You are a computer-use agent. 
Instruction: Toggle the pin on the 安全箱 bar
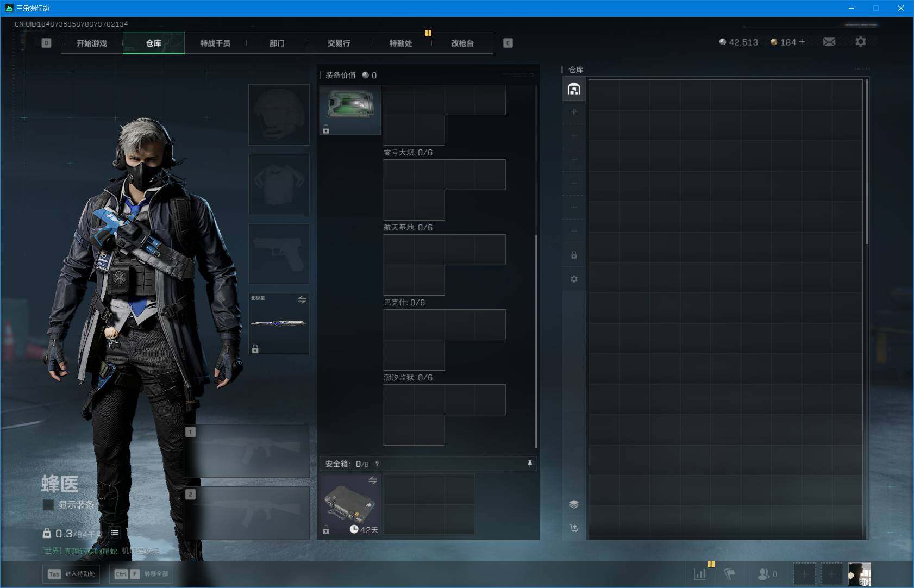(x=530, y=464)
